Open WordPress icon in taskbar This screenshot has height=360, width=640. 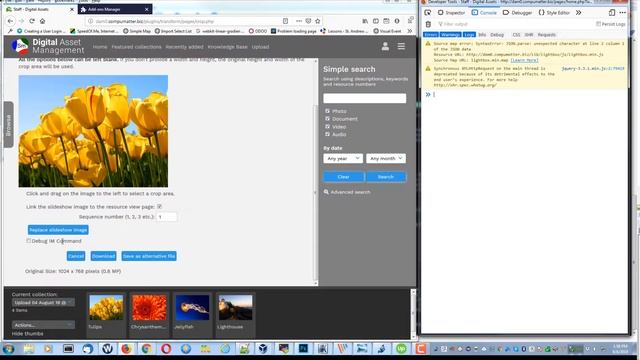point(107,349)
